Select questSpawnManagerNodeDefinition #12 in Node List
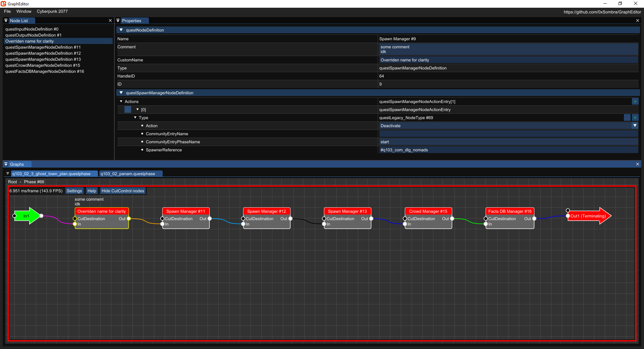Viewport: 644px width, 349px height. point(58,53)
